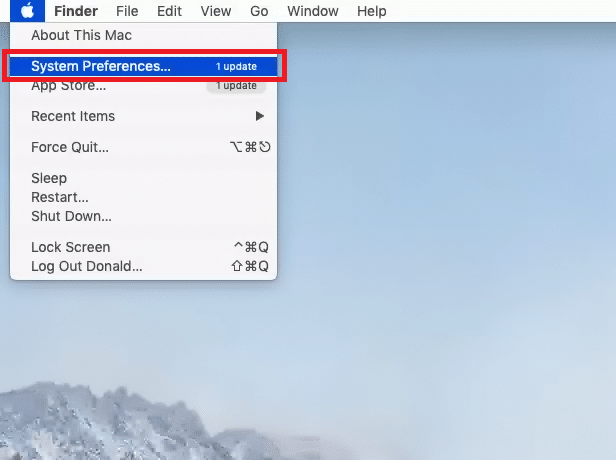Image resolution: width=616 pixels, height=460 pixels.
Task: Open the File menu
Action: coord(127,11)
